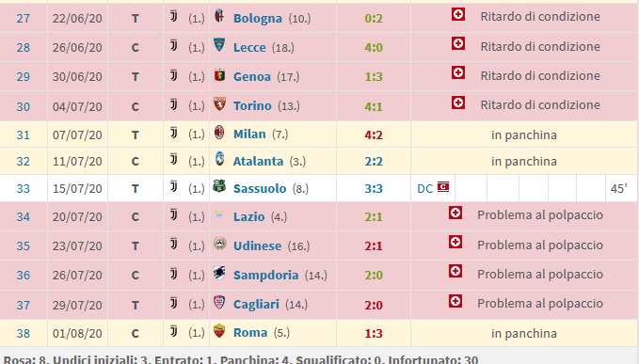Open the Udinese team link
Screen dimensions: 639x364
click(x=257, y=245)
